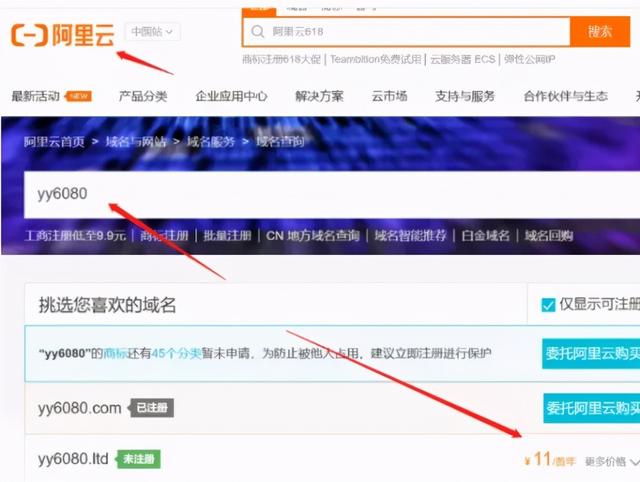The image size is (640, 482).
Task: Open the 支持与服务 menu
Action: 464,97
